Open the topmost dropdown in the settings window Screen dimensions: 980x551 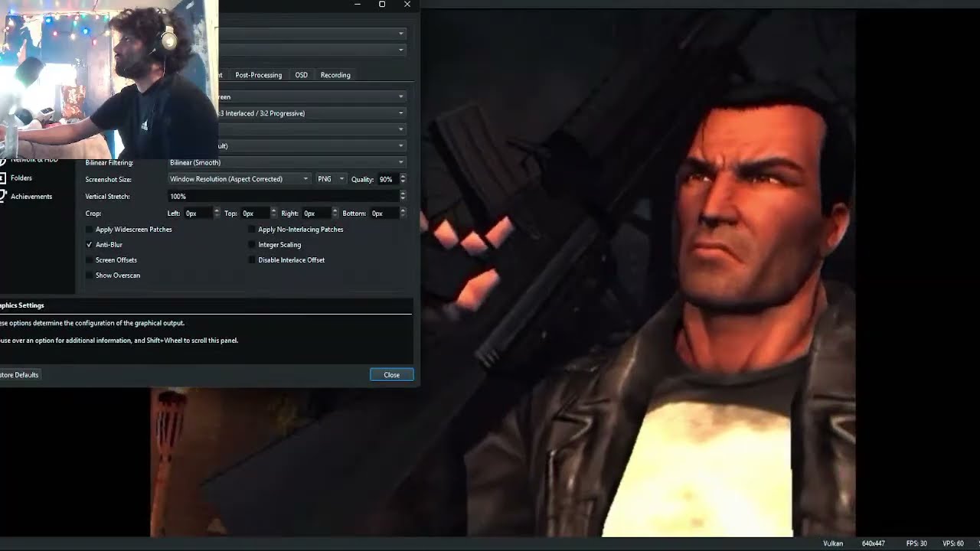click(312, 34)
